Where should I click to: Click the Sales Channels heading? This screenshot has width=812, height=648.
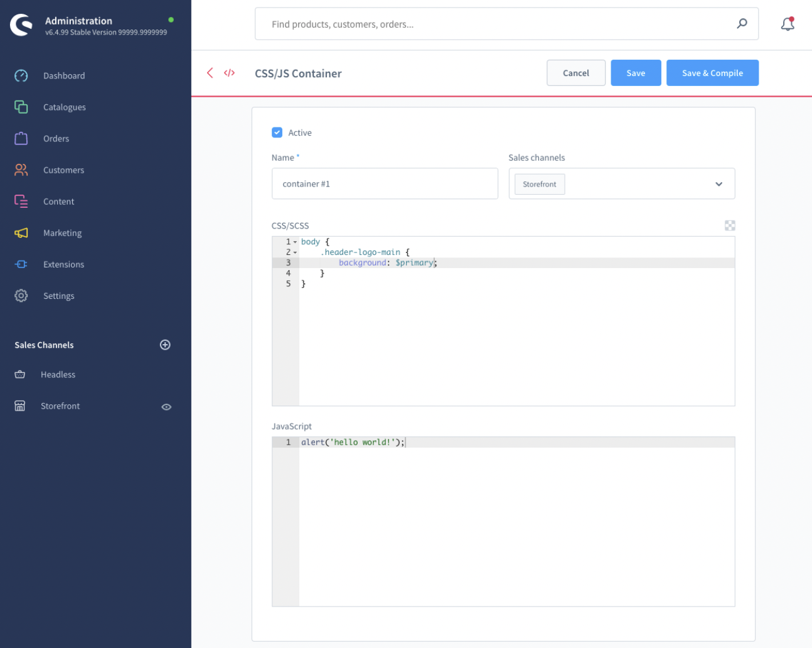pos(44,345)
